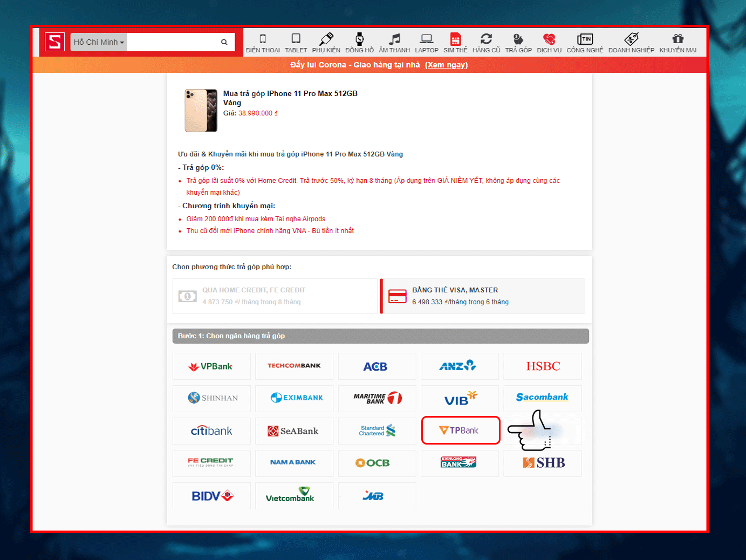Choose TPBank

[x=461, y=431]
